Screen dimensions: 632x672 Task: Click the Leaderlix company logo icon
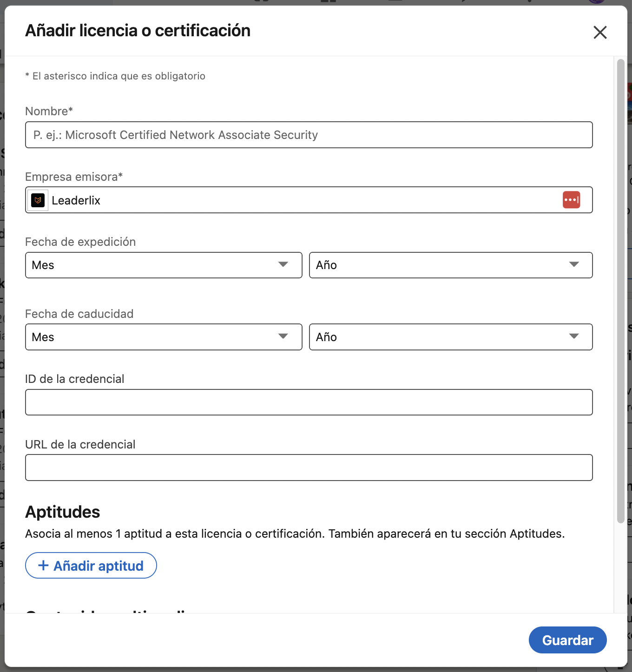pyautogui.click(x=38, y=200)
